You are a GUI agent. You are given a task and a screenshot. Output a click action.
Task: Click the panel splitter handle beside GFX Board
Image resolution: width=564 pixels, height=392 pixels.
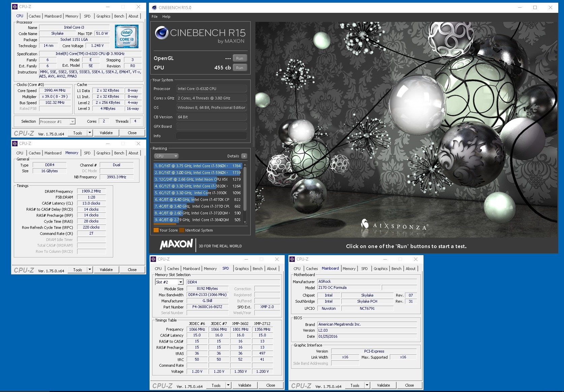tap(253, 136)
